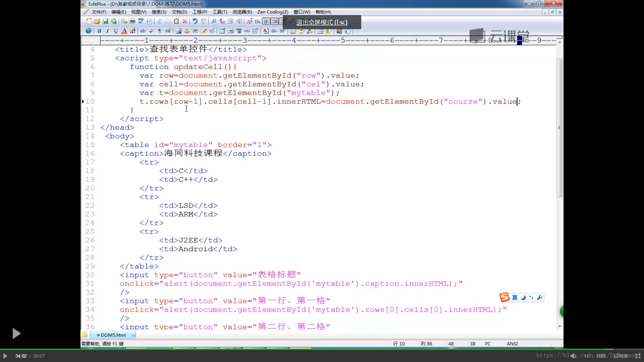Play the video with bottom play button
Image resolution: width=644 pixels, height=362 pixels.
(5, 356)
